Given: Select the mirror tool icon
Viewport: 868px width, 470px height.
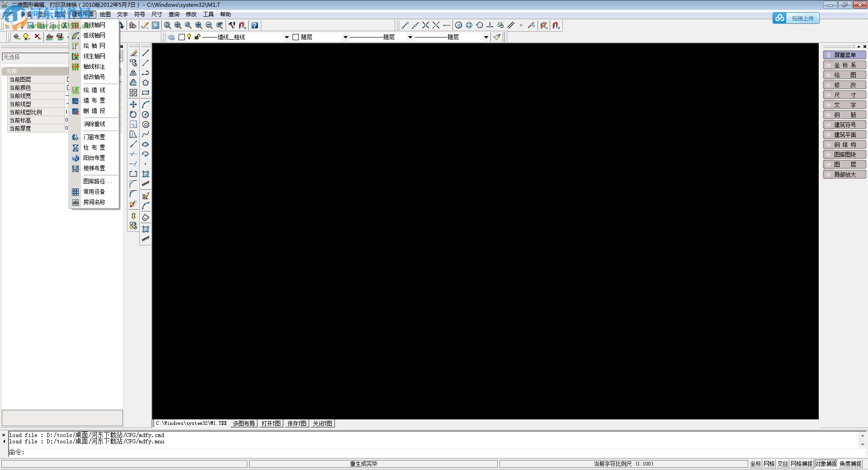Looking at the screenshot, I should (x=133, y=73).
